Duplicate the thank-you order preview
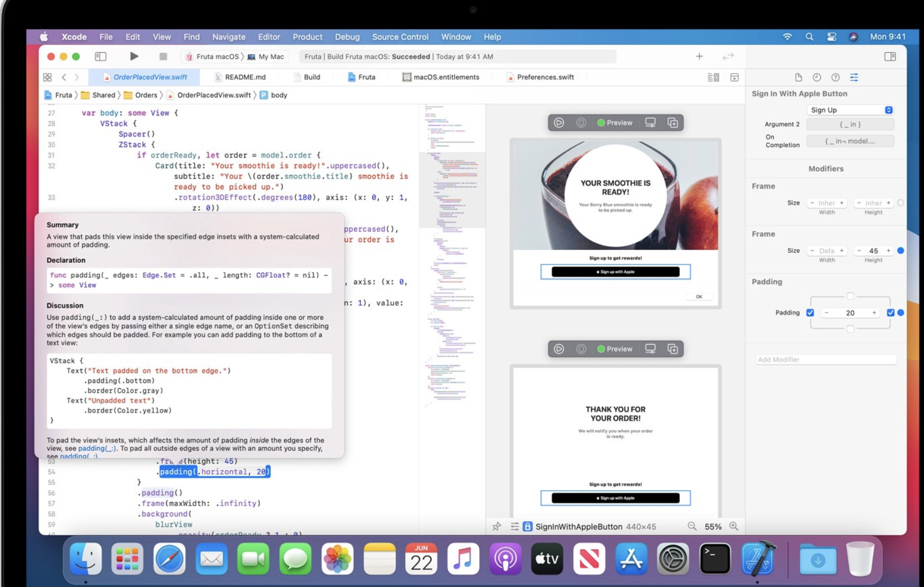This screenshot has height=587, width=924. pyautogui.click(x=672, y=349)
